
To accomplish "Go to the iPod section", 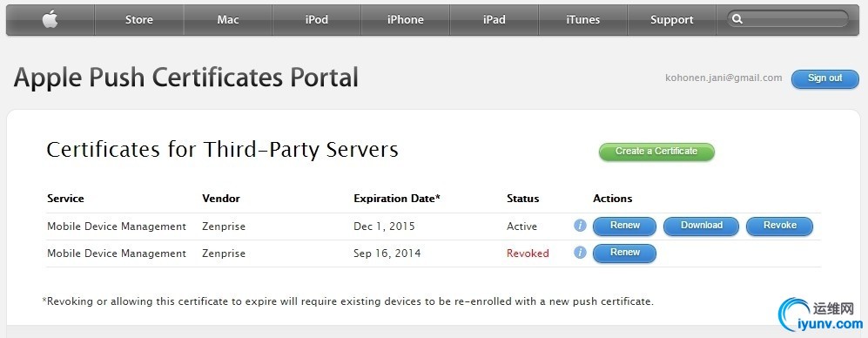I will (x=317, y=19).
